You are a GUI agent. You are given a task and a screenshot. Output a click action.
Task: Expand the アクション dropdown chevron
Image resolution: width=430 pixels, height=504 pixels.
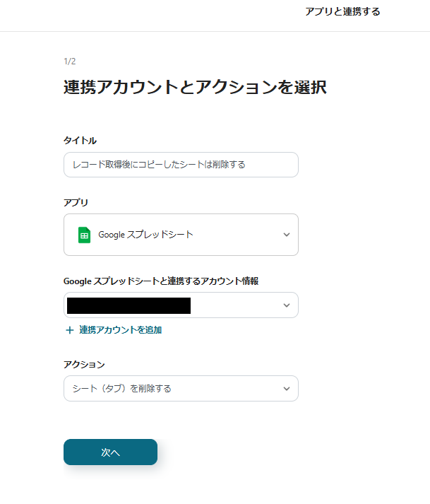click(x=286, y=389)
